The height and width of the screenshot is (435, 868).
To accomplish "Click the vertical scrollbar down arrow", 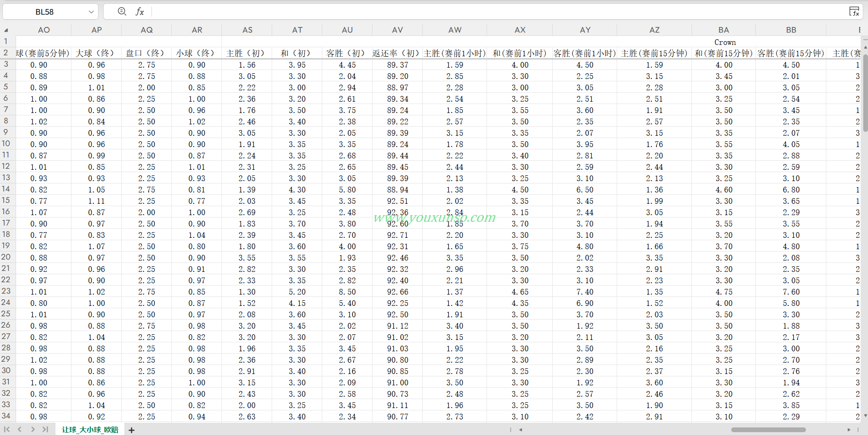I will tap(865, 416).
